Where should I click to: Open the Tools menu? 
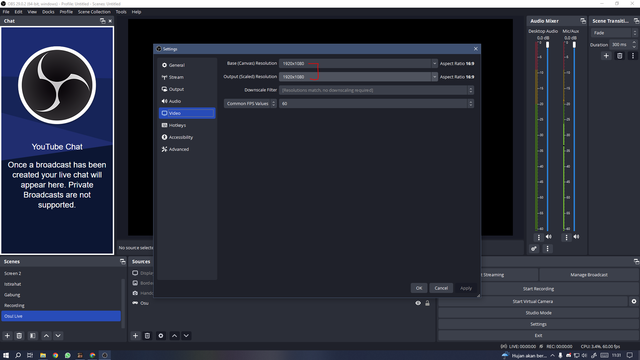pos(121,12)
